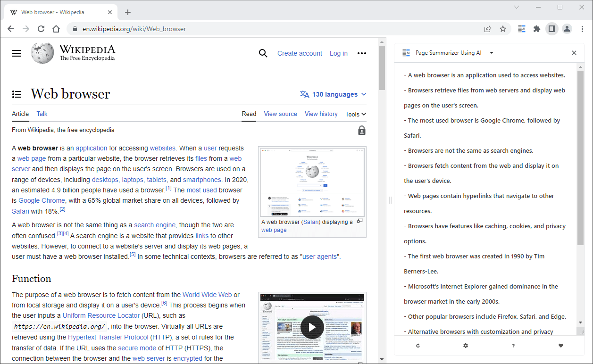This screenshot has width=593, height=364.
Task: Follow the Google Chrome link
Action: pyautogui.click(x=42, y=200)
